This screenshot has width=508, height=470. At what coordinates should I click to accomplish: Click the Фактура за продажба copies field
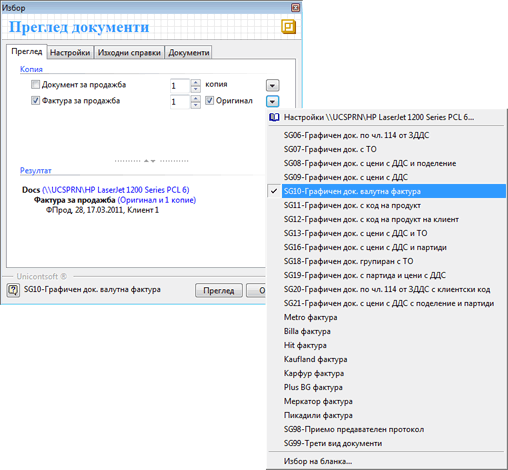[180, 102]
